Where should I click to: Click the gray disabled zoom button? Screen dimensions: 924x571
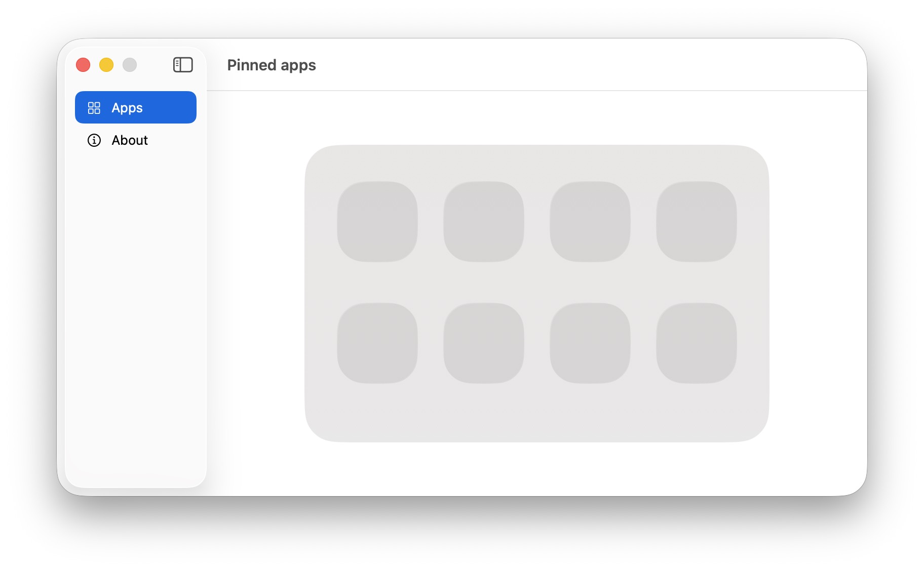130,65
